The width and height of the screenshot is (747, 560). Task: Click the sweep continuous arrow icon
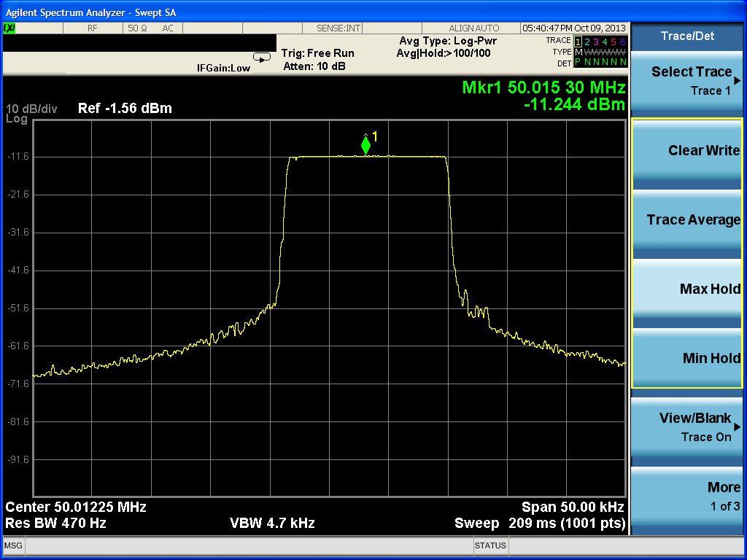click(262, 58)
